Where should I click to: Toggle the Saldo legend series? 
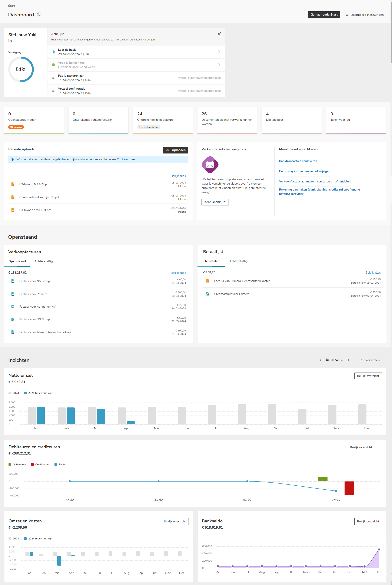pos(60,465)
